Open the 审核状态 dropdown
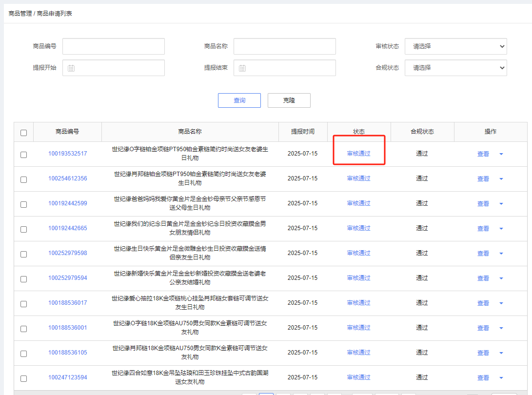This screenshot has width=532, height=395. click(x=455, y=46)
